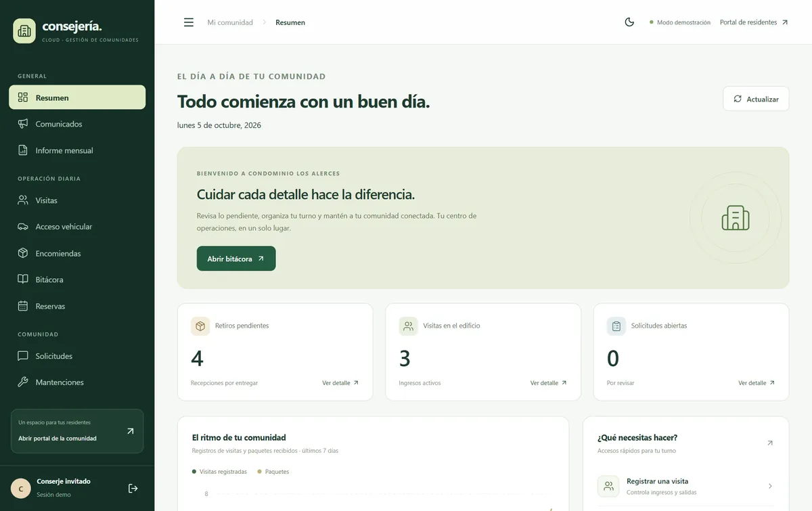
Task: Click Mi comunidad breadcrumb
Action: coord(230,22)
